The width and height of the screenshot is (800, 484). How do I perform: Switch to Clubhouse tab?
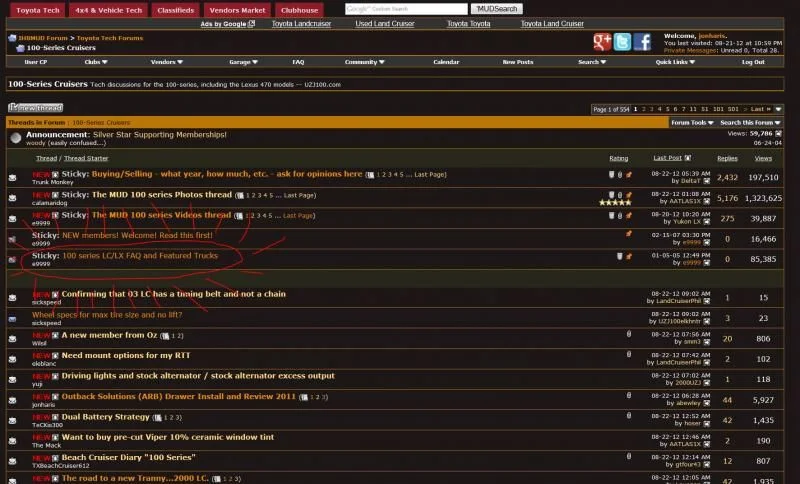tap(299, 10)
